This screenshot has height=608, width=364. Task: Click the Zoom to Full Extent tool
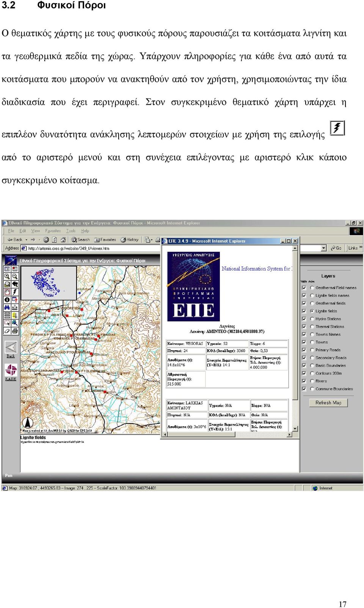7,284
